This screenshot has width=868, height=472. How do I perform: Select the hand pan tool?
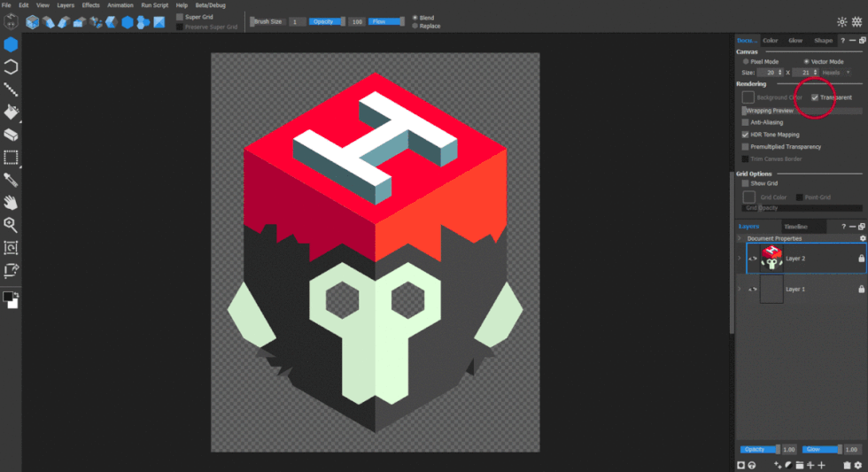(11, 203)
